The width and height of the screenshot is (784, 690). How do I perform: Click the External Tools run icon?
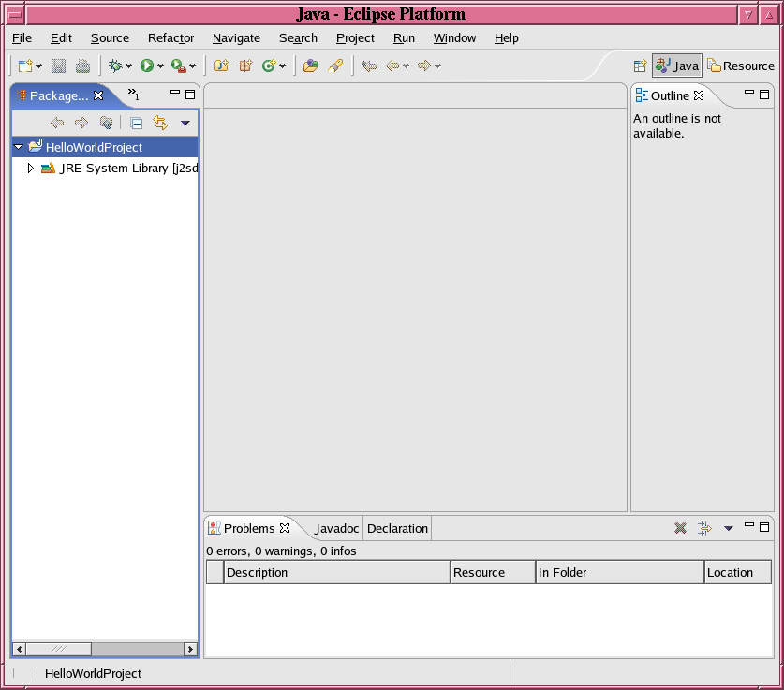click(179, 66)
